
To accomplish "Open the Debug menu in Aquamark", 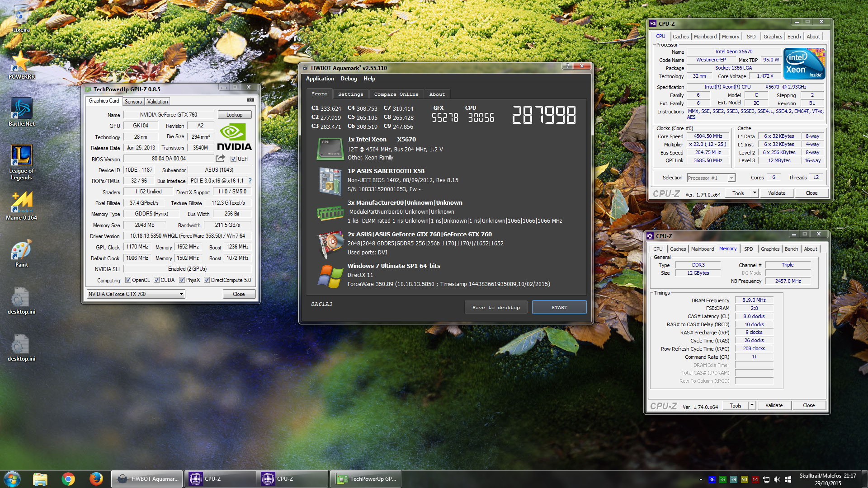I will click(x=349, y=79).
